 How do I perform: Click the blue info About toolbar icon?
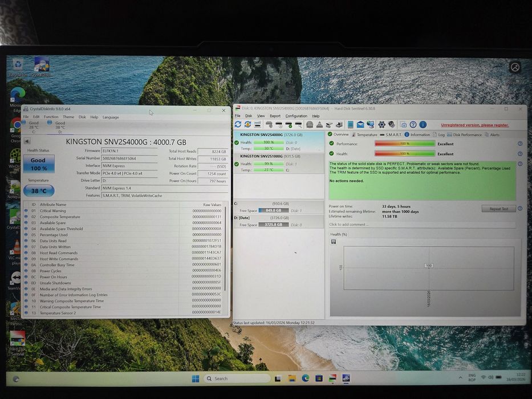[423, 124]
